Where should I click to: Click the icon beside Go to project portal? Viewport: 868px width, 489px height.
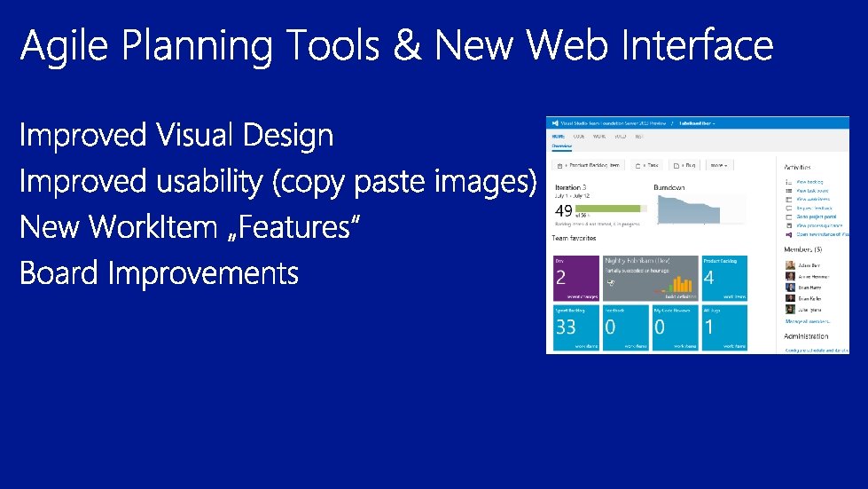coord(789,217)
